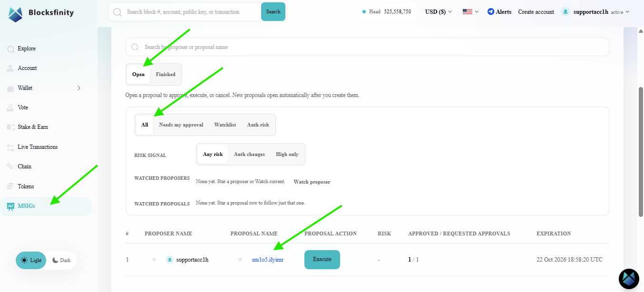Star the proposer supportacc1h

[x=154, y=260]
